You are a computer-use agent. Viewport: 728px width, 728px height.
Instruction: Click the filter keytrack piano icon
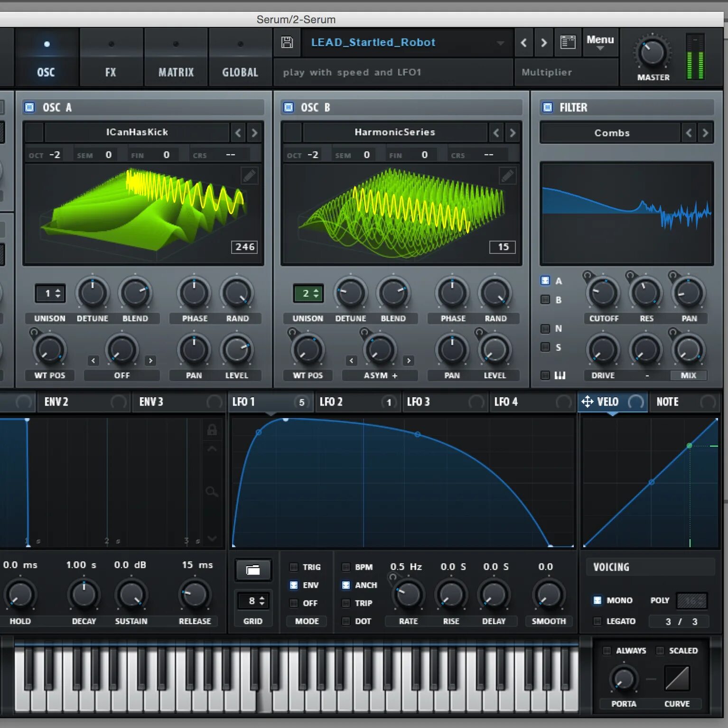point(560,375)
